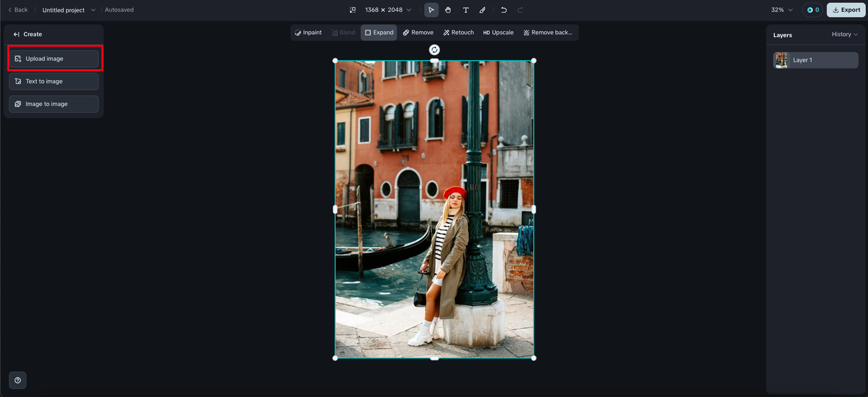The image size is (868, 397).
Task: Collapse the Create panel with back arrow
Action: [16, 34]
